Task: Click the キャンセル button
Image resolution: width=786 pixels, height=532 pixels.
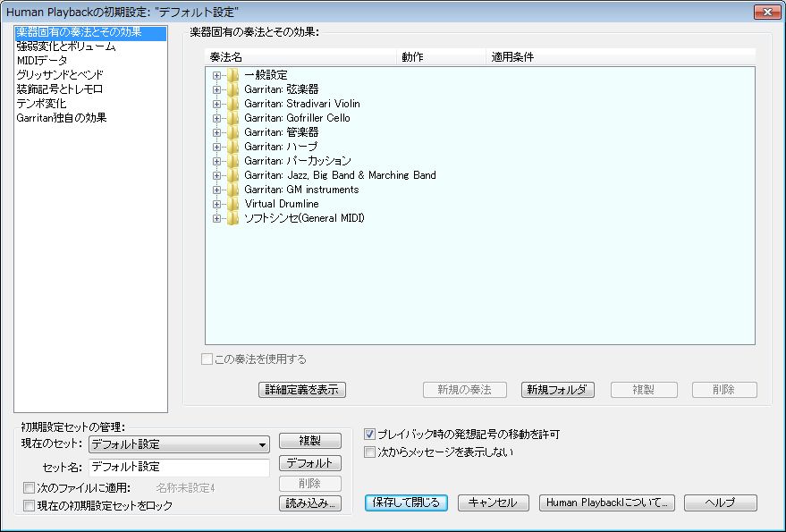Action: point(494,502)
